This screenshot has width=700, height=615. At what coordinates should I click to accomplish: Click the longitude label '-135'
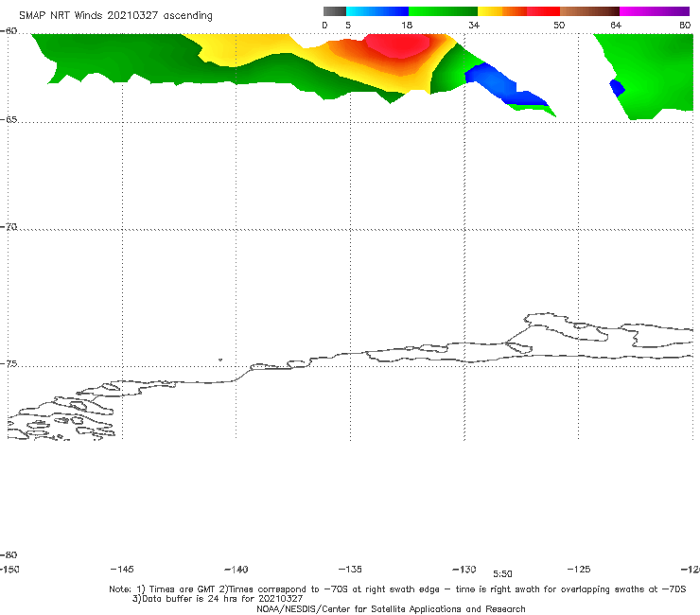point(350,570)
